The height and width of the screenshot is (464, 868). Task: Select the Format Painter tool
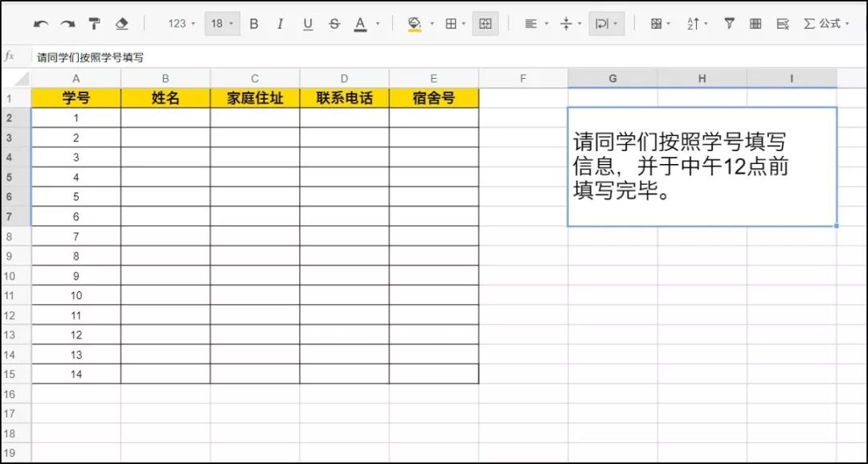pos(94,23)
